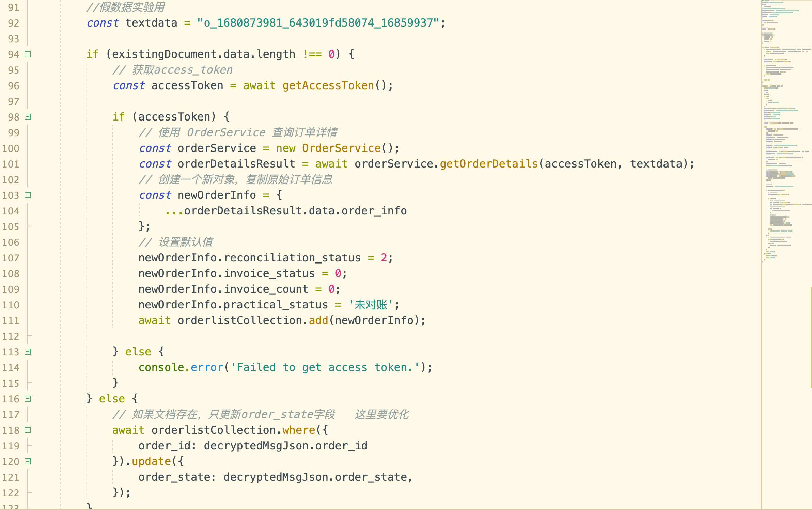Click the comment '这里要优化' on line 117
812x510 pixels.
[382, 414]
